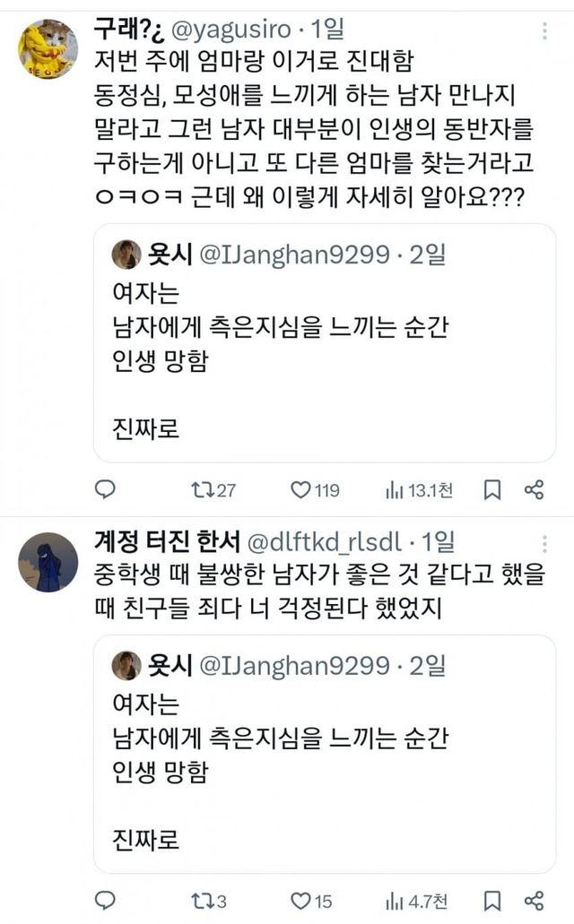View analytics showing 13.1천 views

click(395, 489)
